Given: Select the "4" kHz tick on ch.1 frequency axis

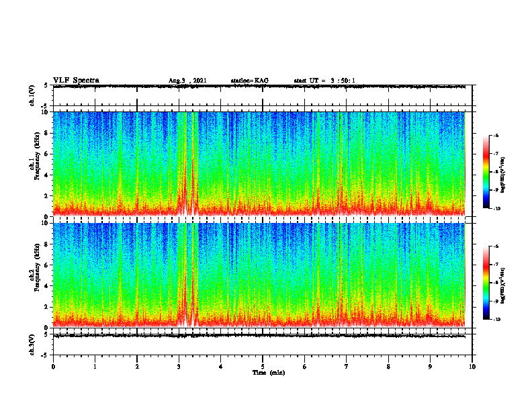Looking at the screenshot, I should coord(47,175).
